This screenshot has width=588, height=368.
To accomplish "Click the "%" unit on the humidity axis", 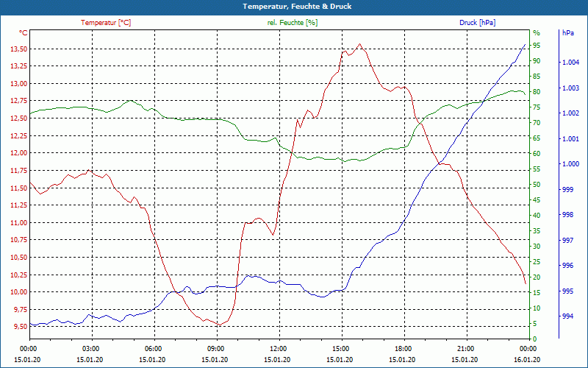I will (537, 33).
